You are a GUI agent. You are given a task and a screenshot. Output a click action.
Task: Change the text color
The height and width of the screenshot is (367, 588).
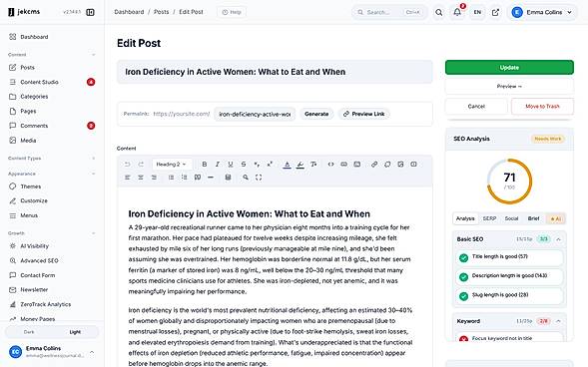pos(287,165)
